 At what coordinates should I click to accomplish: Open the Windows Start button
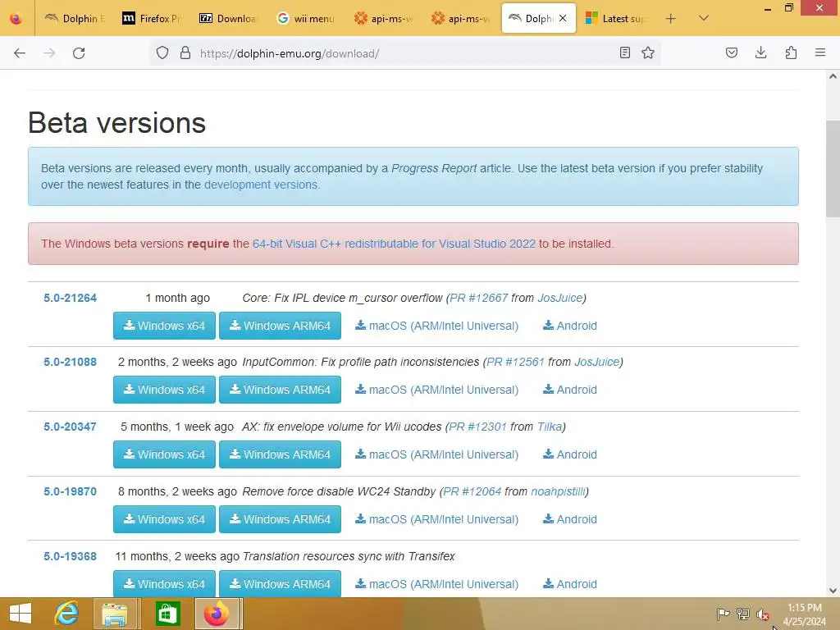point(21,614)
